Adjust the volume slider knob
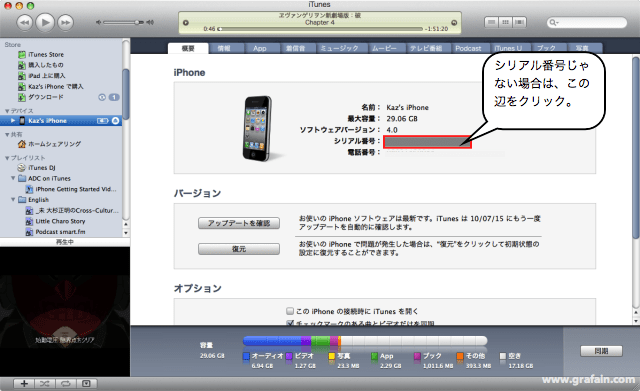Viewport: 640px width, 391px height. [x=139, y=22]
